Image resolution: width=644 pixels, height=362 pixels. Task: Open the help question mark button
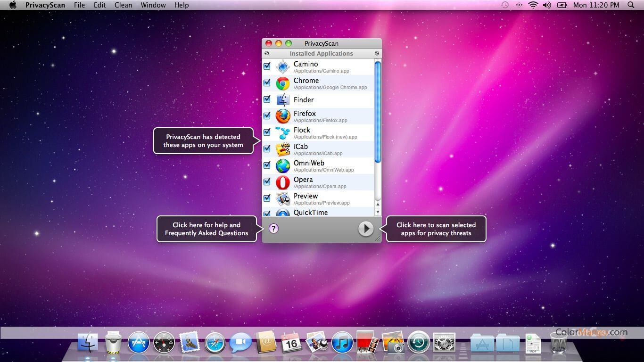[273, 229]
